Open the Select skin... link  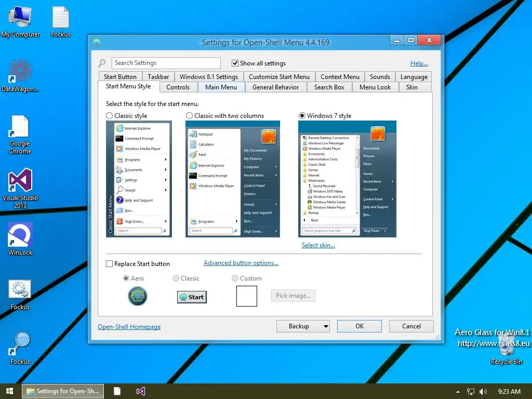pyautogui.click(x=318, y=245)
